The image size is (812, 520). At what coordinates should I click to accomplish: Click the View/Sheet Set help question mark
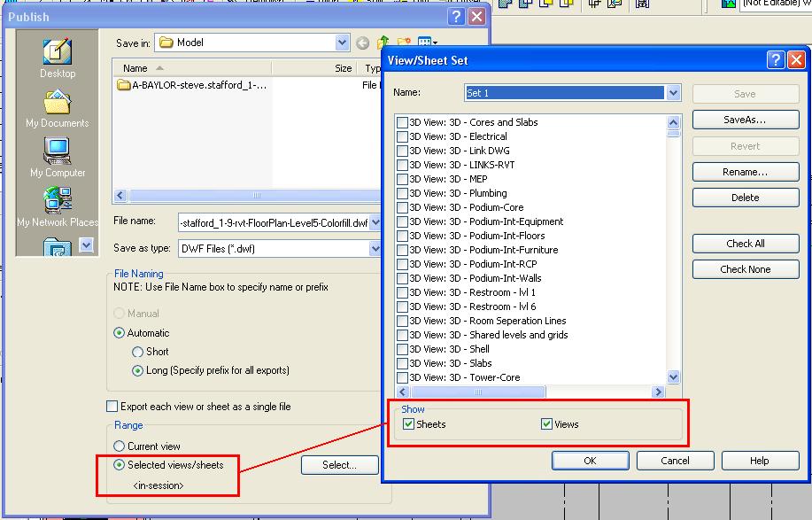point(775,60)
